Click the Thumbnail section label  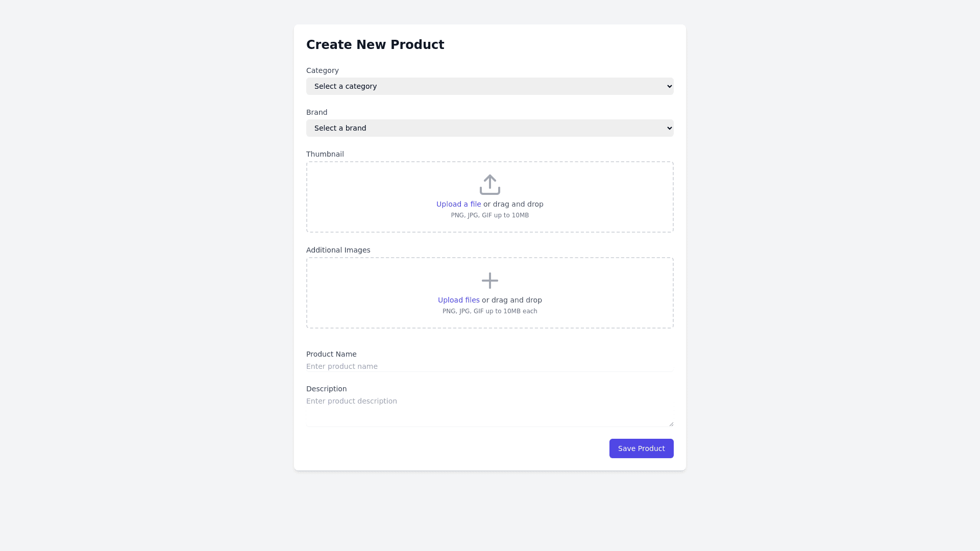click(325, 154)
